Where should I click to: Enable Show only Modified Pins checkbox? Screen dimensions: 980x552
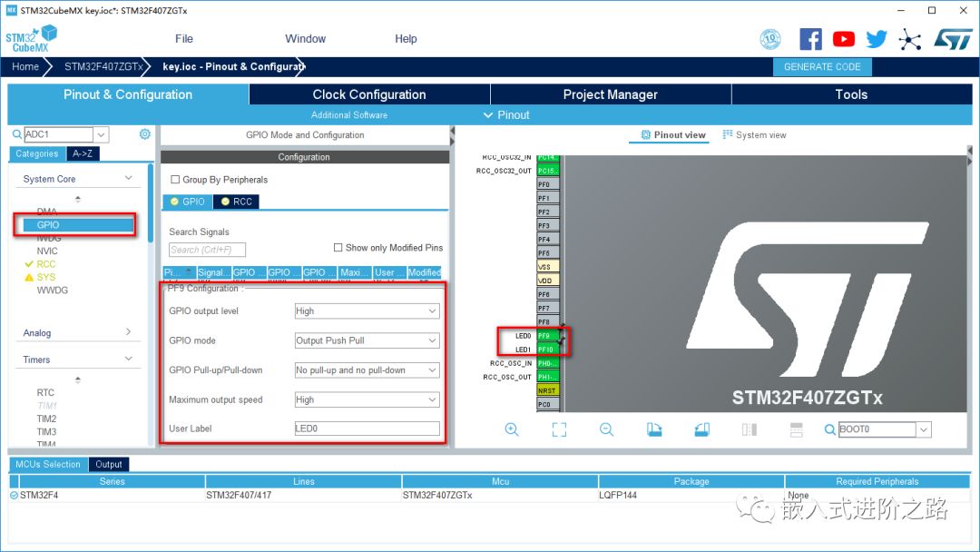338,248
